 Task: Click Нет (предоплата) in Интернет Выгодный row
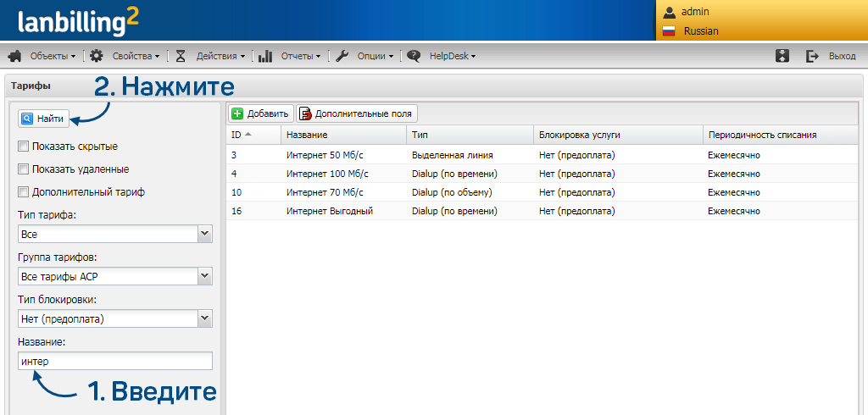tap(576, 212)
